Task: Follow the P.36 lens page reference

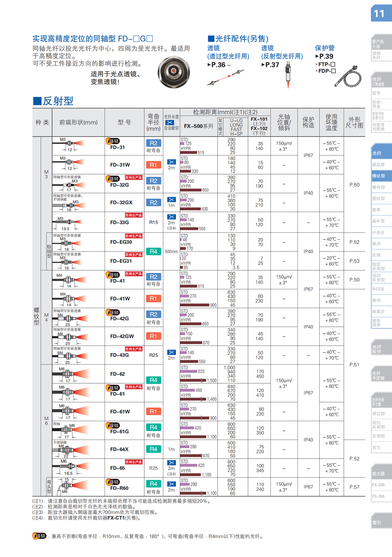Action: pyautogui.click(x=219, y=65)
